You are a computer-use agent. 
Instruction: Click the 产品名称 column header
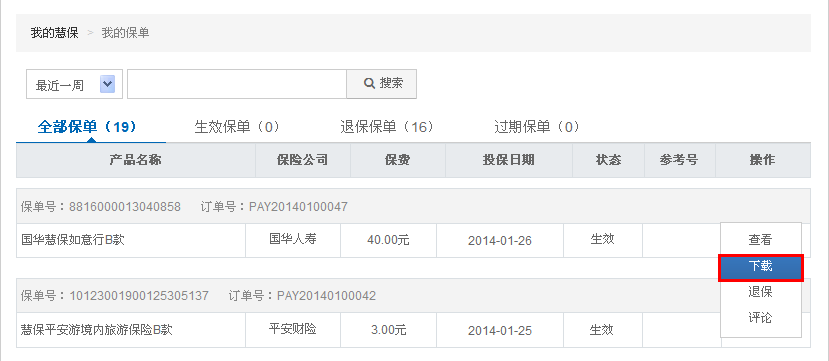coord(136,160)
